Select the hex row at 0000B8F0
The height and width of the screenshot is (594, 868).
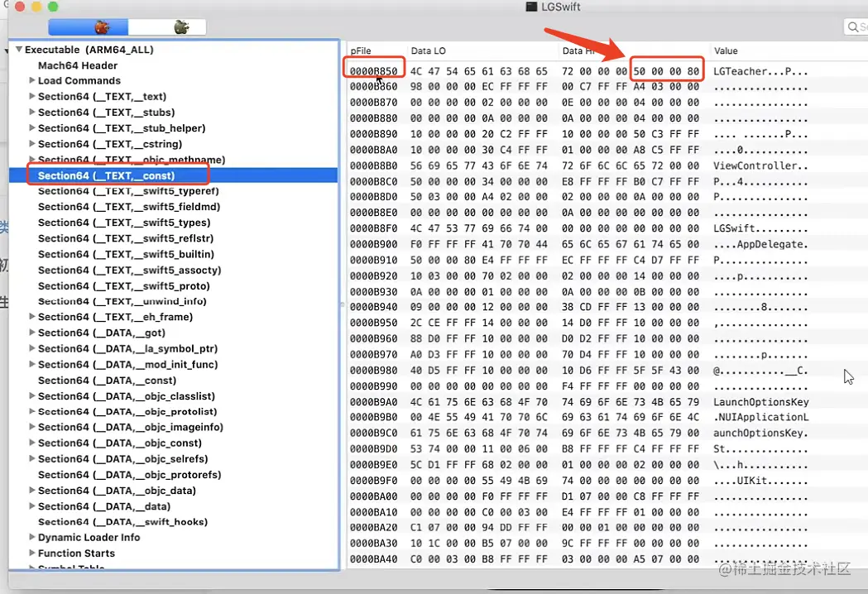point(607,228)
